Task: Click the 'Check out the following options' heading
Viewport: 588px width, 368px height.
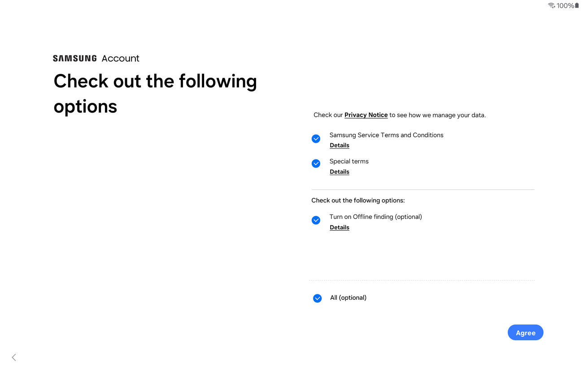Action: point(155,93)
